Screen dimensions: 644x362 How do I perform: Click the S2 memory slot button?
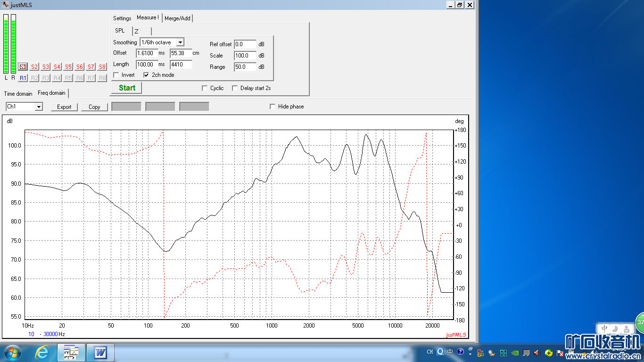point(34,67)
